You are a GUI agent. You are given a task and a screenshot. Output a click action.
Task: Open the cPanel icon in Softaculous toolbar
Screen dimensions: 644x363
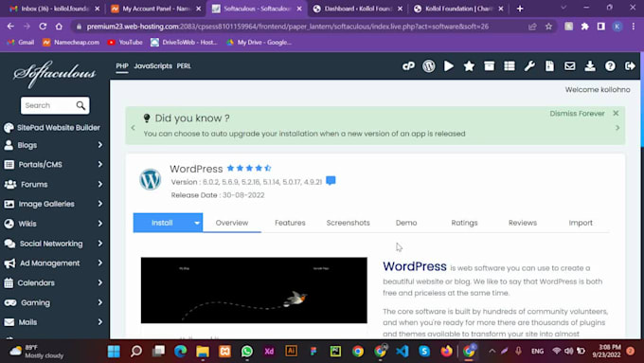pyautogui.click(x=408, y=66)
